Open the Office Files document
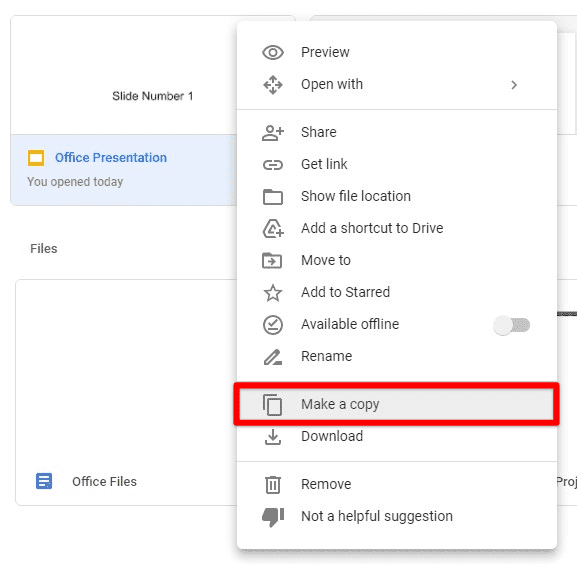 [x=105, y=482]
